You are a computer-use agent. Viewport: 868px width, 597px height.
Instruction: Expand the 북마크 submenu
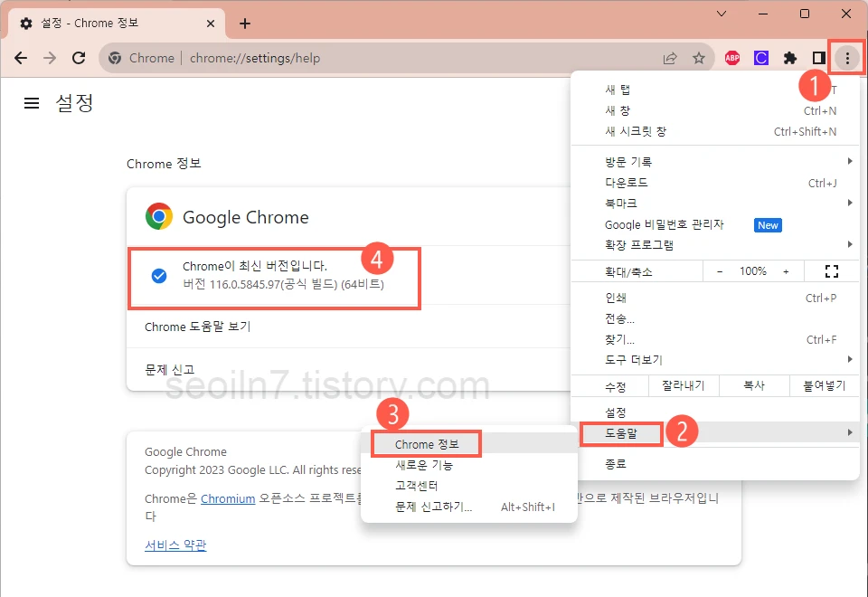(714, 204)
